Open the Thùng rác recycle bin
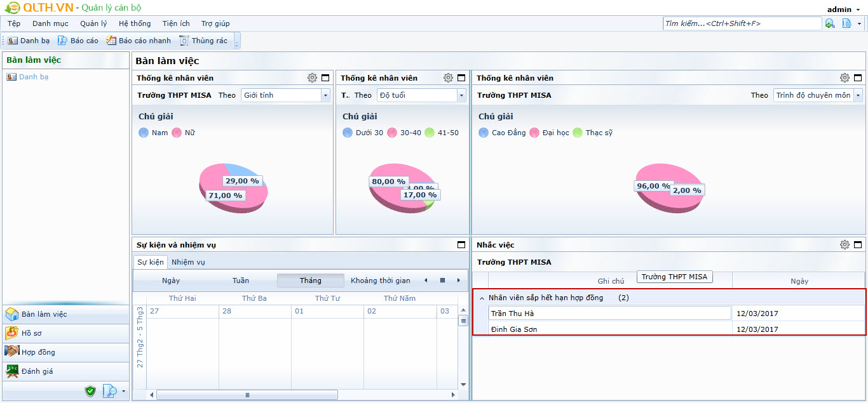This screenshot has width=868, height=403. 203,41
